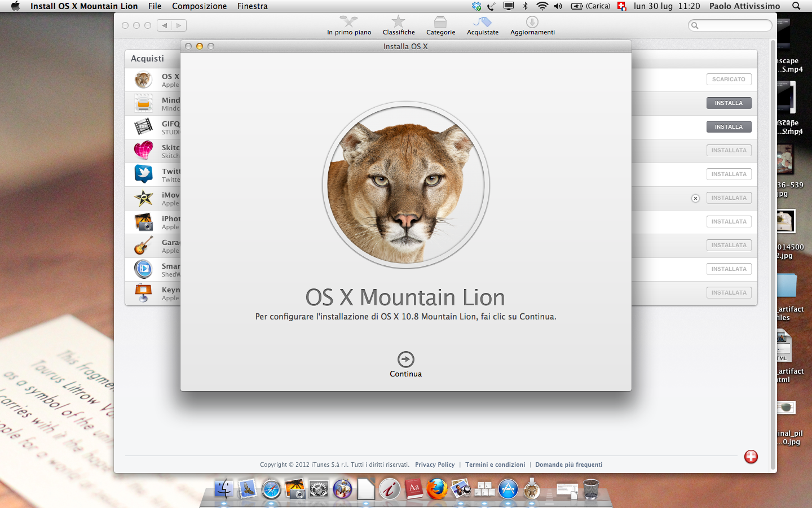Click INSTALLATA button in Keynote row
The height and width of the screenshot is (508, 812).
[729, 293]
